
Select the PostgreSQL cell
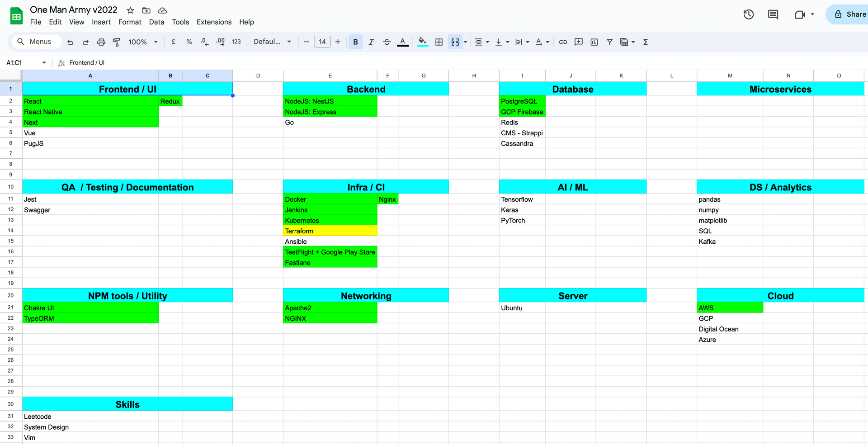[522, 101]
